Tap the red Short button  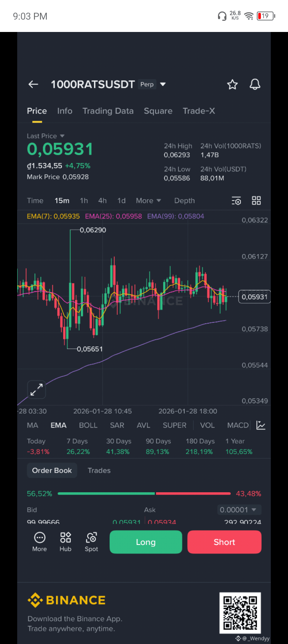224,542
